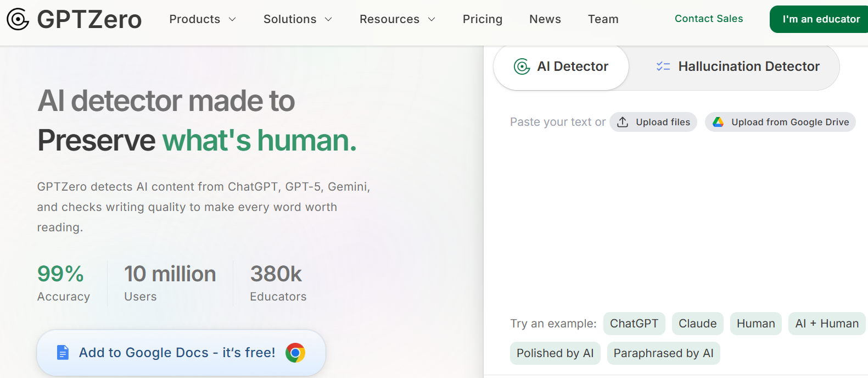The height and width of the screenshot is (378, 868).
Task: Click the AI Detector tab's target icon
Action: click(522, 66)
